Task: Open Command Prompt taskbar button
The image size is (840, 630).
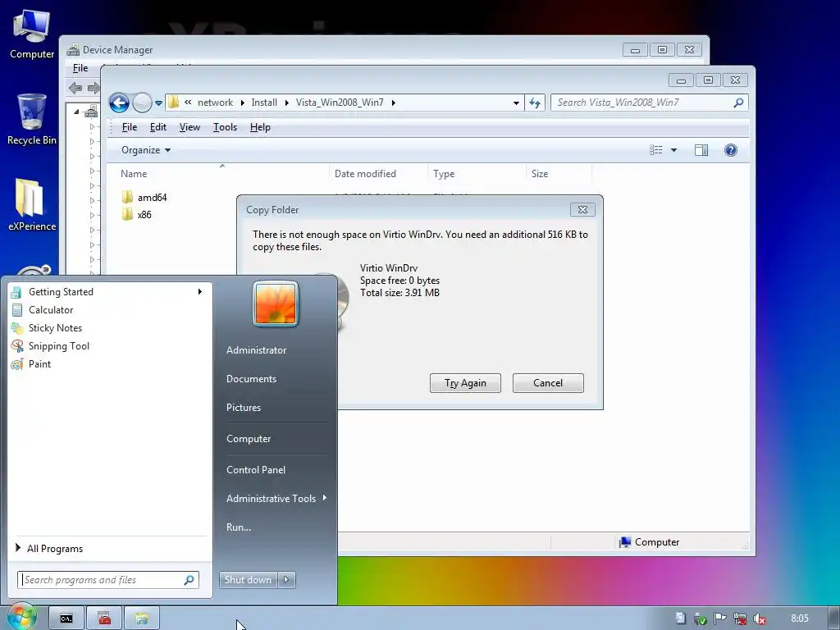Action: pos(66,619)
